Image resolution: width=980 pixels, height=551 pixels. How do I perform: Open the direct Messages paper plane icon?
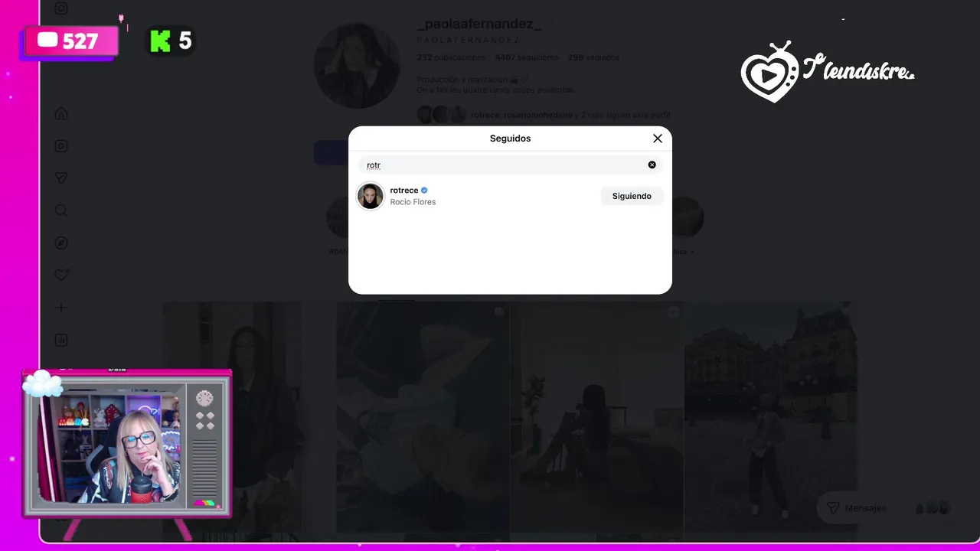tap(61, 178)
